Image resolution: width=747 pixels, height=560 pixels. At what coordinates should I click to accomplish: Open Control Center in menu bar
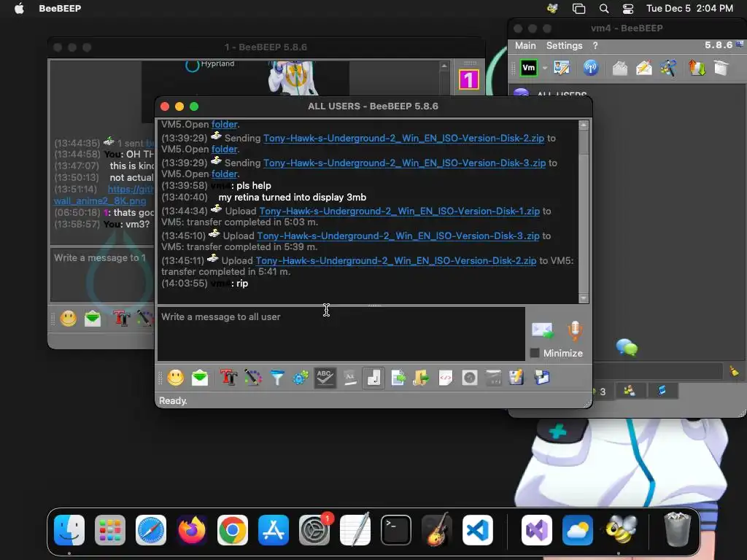pos(628,8)
